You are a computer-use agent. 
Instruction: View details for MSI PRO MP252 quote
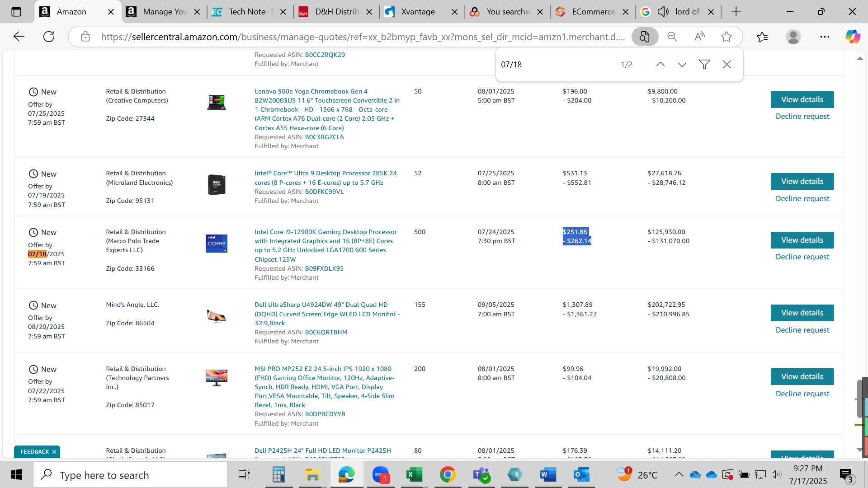[802, 376]
